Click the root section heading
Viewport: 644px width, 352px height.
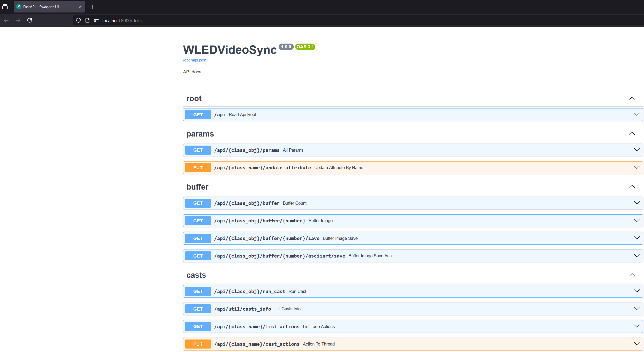tap(194, 98)
